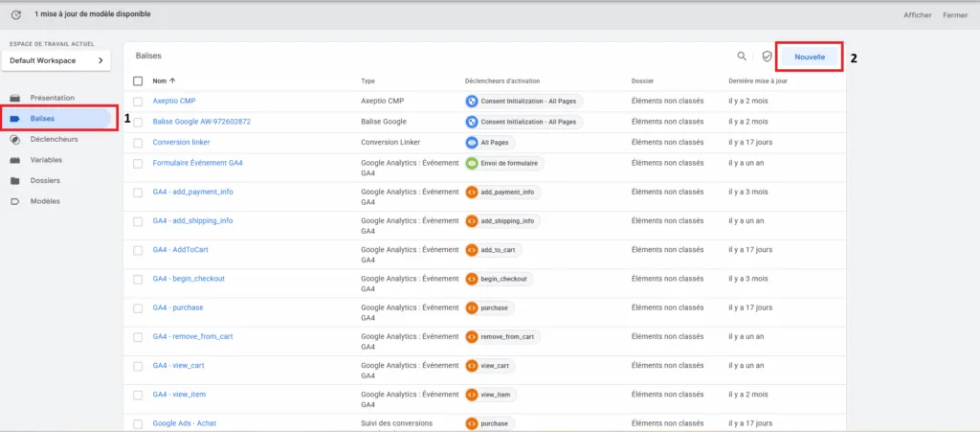Image resolution: width=980 pixels, height=432 pixels.
Task: Click the Dossiers folder icon in sidebar
Action: (15, 181)
